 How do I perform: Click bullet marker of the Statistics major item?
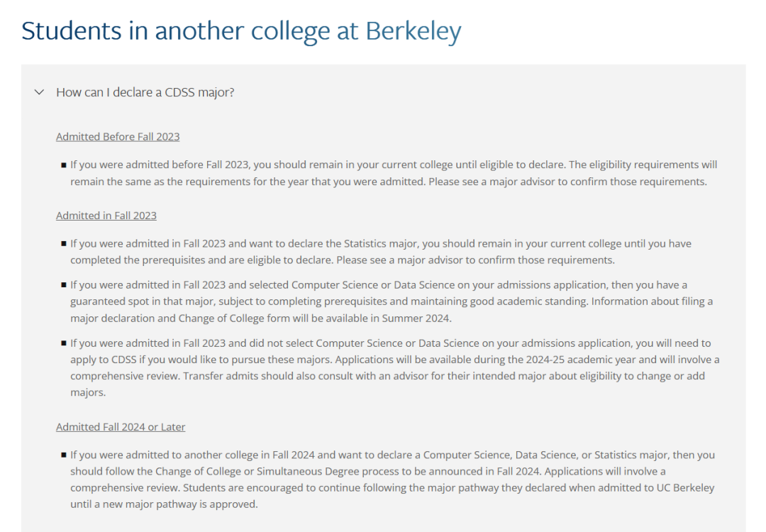pyautogui.click(x=64, y=244)
